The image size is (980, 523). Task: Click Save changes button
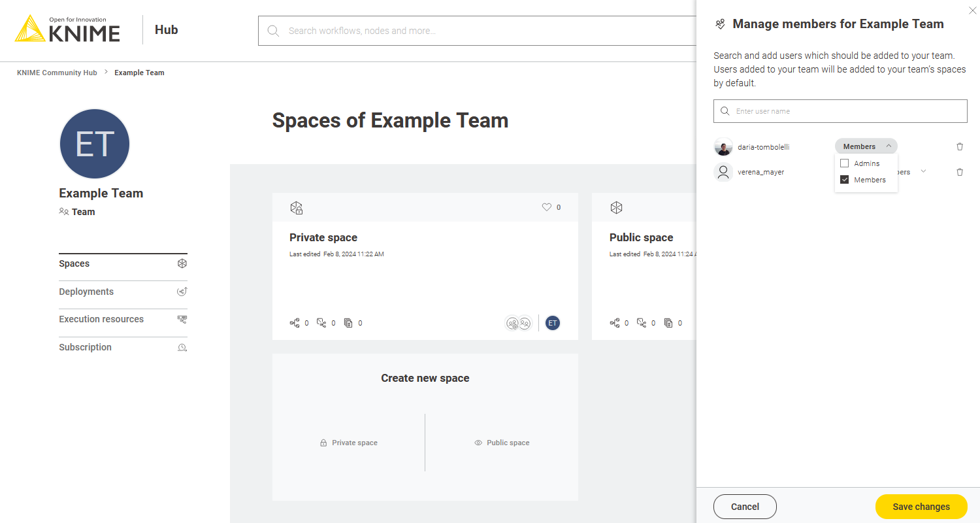[x=921, y=507]
